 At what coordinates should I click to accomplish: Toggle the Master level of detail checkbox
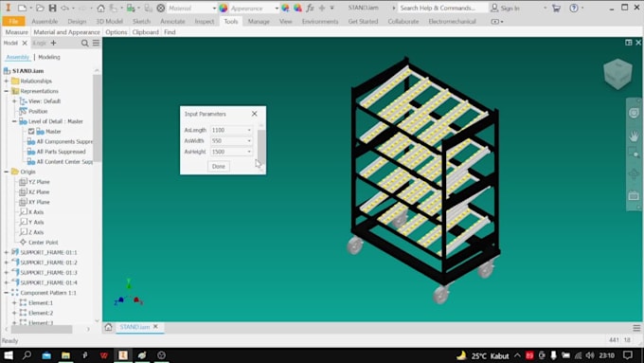click(x=31, y=132)
